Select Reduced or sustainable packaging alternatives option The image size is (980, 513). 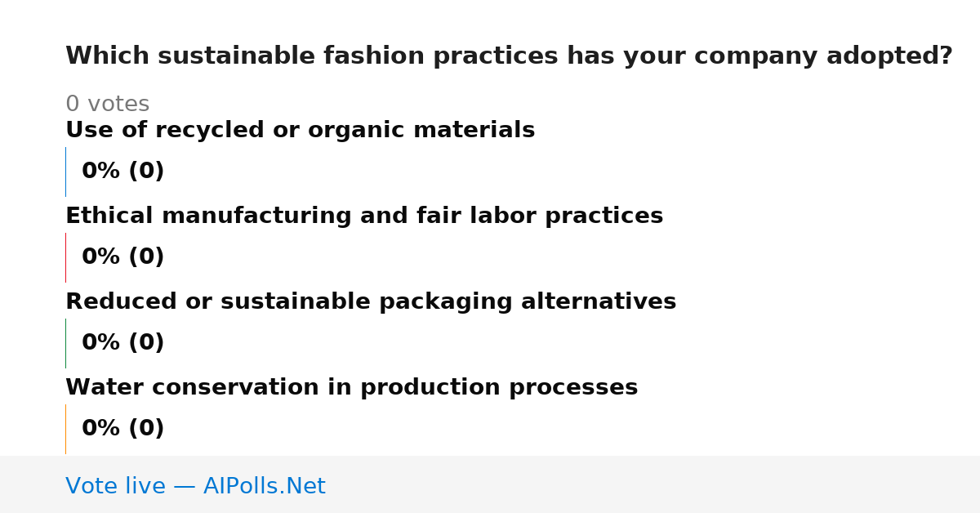click(x=371, y=302)
